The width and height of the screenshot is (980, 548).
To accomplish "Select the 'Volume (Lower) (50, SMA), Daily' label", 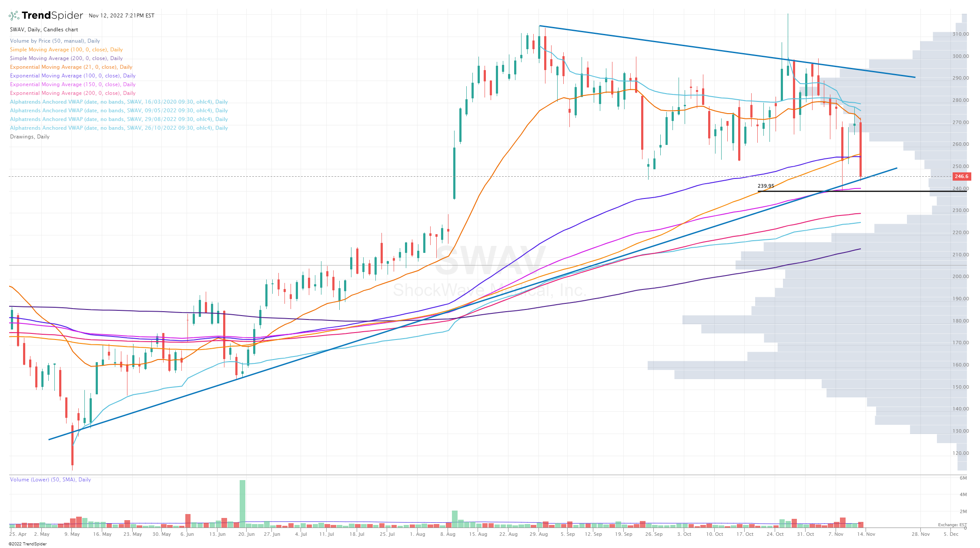I will [50, 480].
